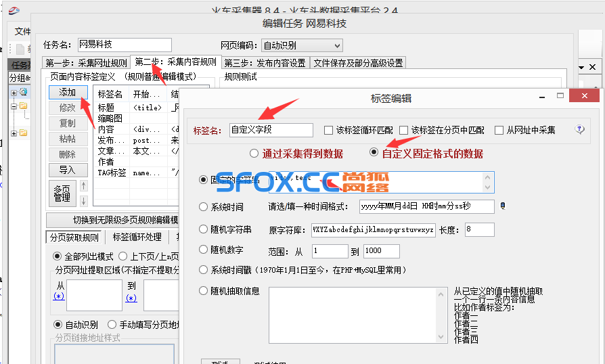605x364 pixels.
Task: Switch to the 第一步:采集网址规则 tab
Action: (x=86, y=63)
